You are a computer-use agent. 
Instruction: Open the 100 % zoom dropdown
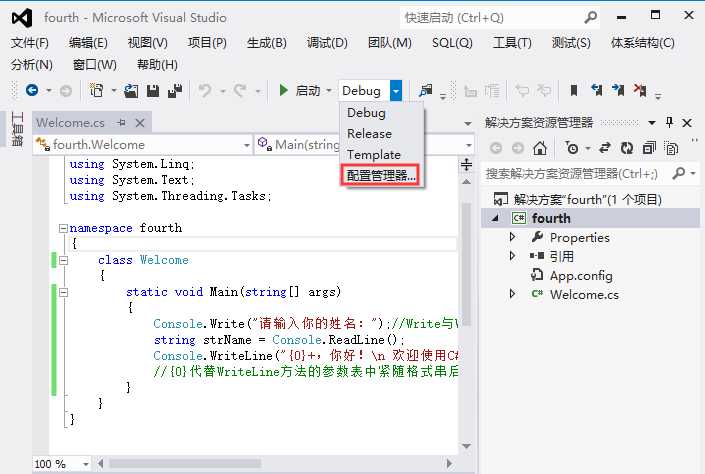coord(85,463)
